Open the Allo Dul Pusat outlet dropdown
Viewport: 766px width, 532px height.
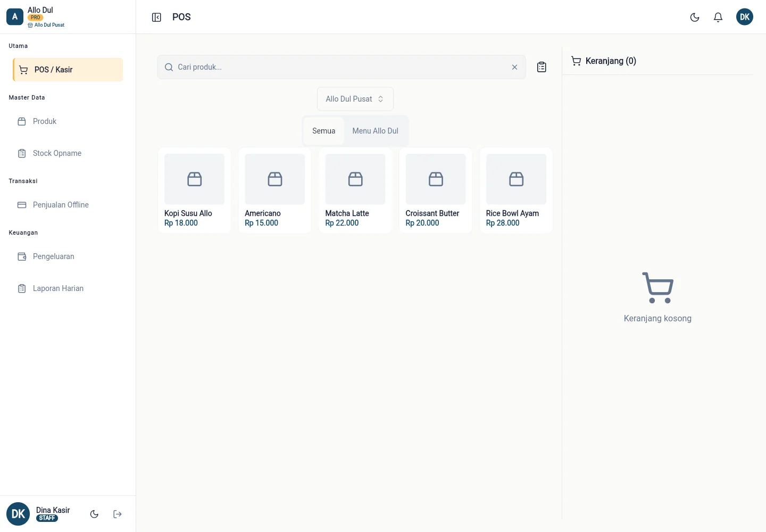click(x=355, y=99)
